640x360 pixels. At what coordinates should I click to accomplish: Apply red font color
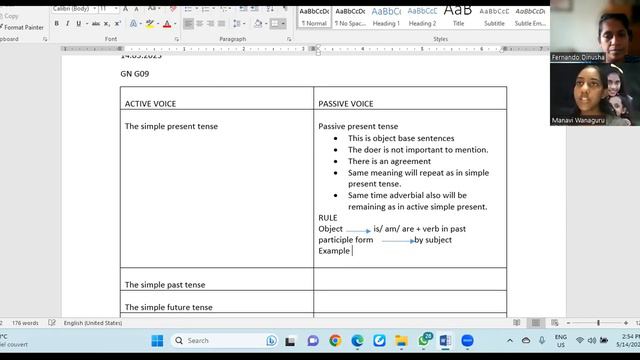click(x=167, y=24)
